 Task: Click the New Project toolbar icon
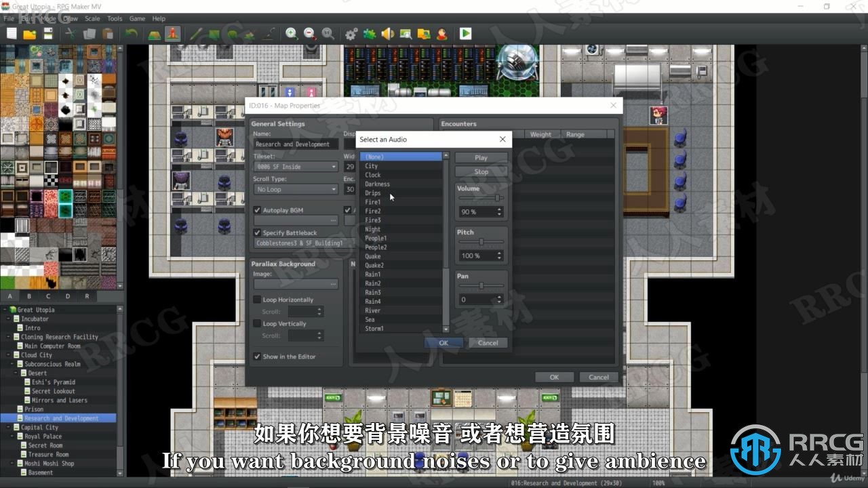coord(12,33)
